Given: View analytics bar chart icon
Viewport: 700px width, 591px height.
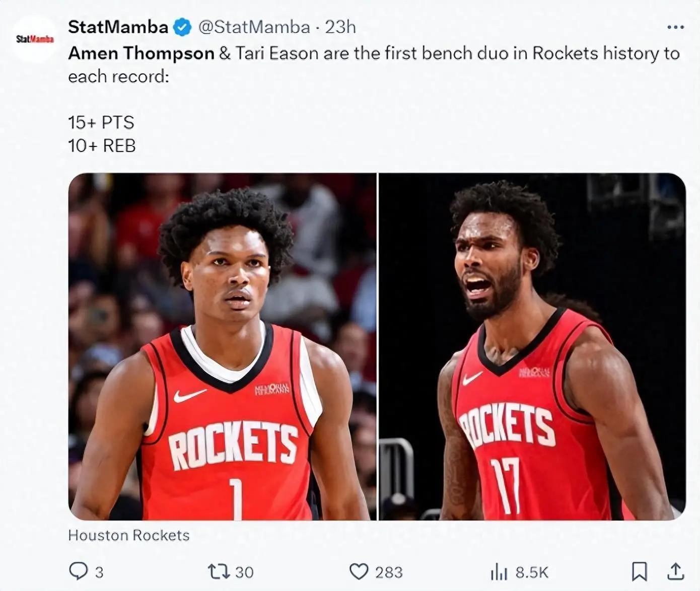Looking at the screenshot, I should pyautogui.click(x=499, y=571).
